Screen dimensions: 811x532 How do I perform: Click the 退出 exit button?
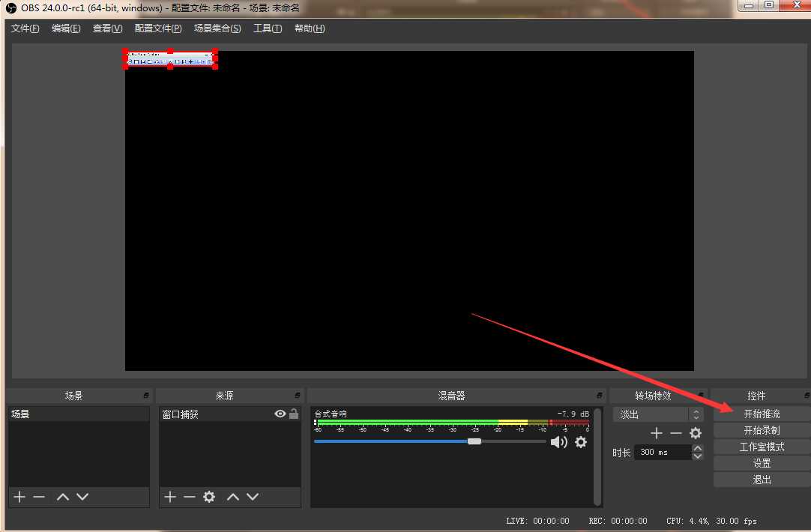tap(762, 480)
